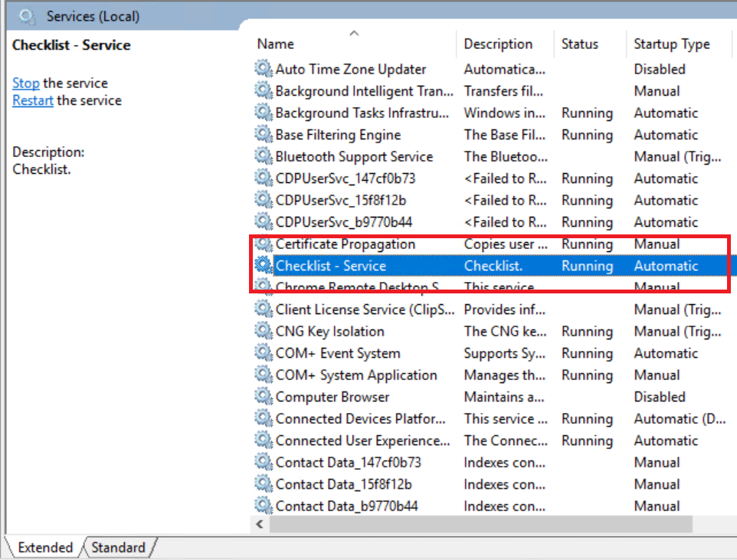Click the gear icon of Bluetooth Support Service
The width and height of the screenshot is (737, 560).
point(264,156)
